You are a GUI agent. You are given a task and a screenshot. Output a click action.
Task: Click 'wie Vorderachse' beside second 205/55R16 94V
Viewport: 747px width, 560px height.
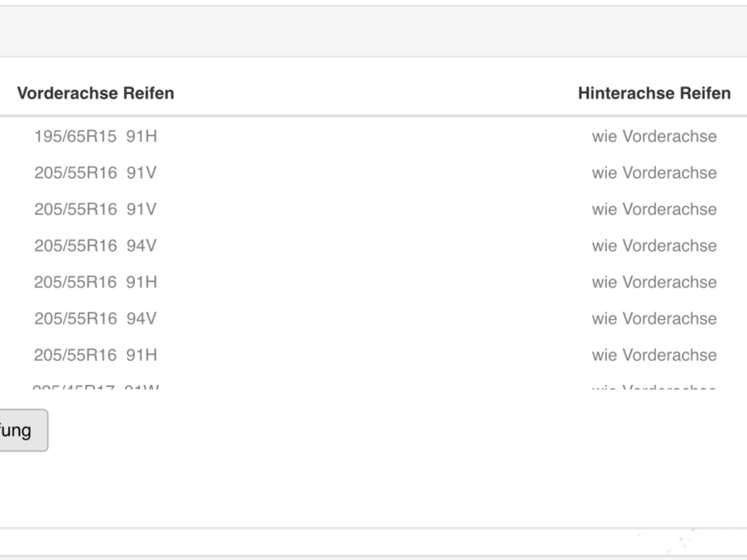pos(654,318)
